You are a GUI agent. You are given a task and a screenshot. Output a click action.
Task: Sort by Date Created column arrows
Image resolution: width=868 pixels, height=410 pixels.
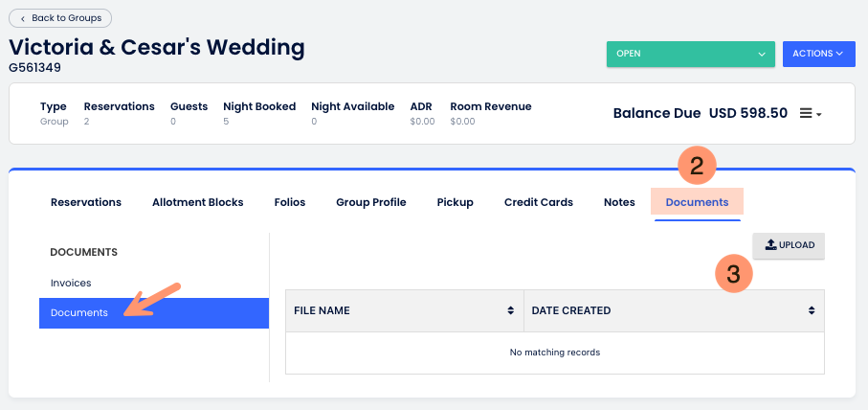(x=812, y=310)
